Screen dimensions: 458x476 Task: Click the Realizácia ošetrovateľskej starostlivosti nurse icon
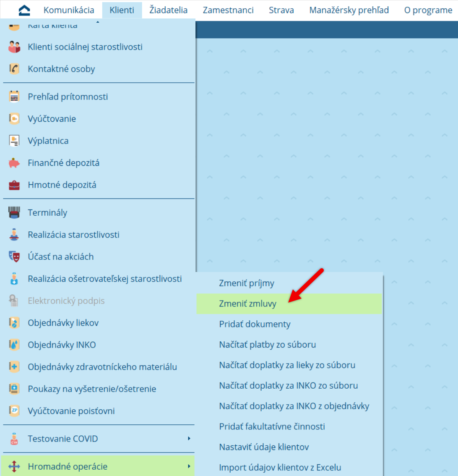point(14,279)
